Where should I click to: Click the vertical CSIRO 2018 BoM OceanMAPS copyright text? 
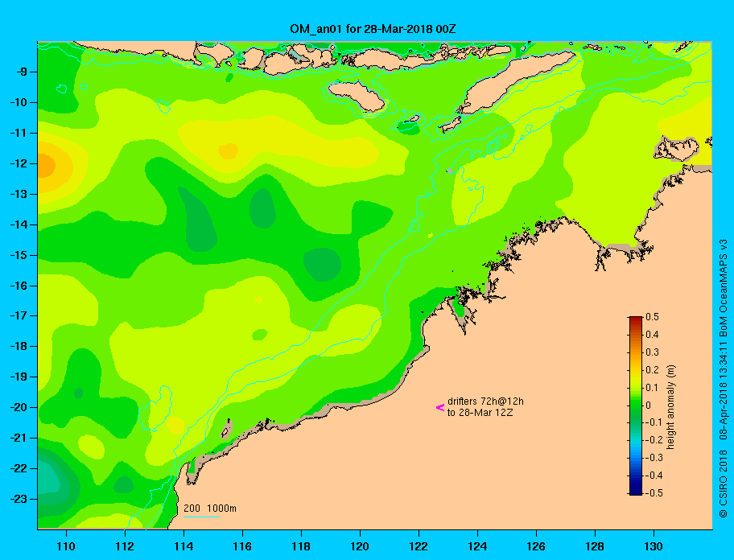click(724, 377)
